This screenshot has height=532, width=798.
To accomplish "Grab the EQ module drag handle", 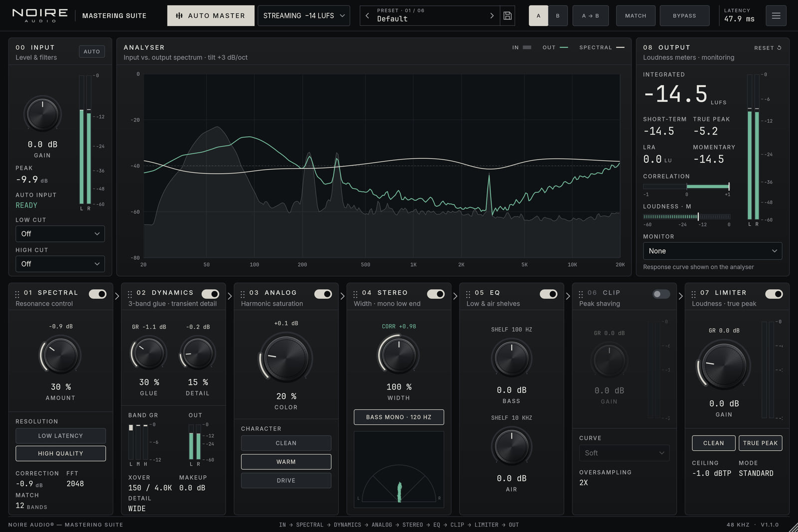I will (468, 294).
